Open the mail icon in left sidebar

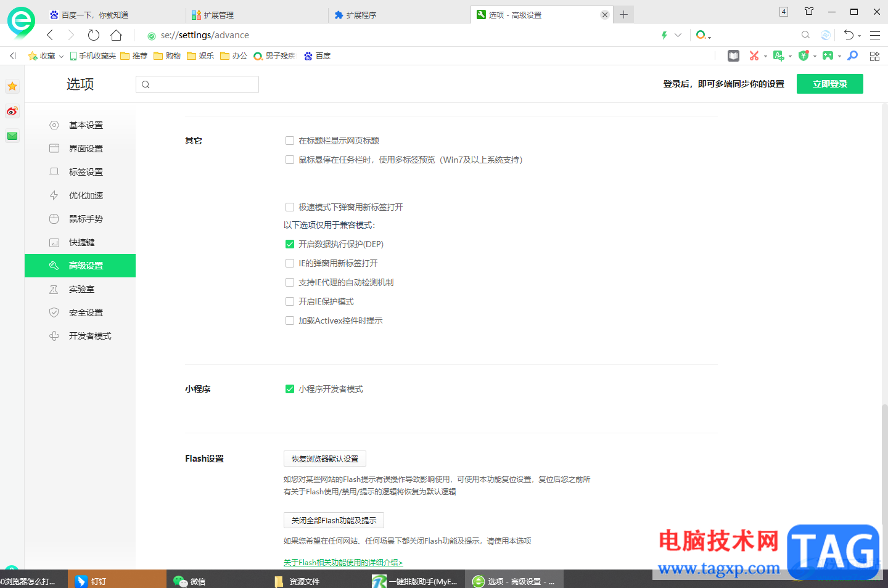[x=12, y=136]
